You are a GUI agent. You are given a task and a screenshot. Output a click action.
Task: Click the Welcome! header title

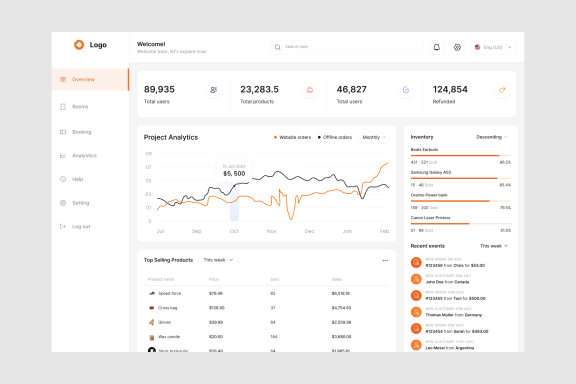click(x=151, y=44)
